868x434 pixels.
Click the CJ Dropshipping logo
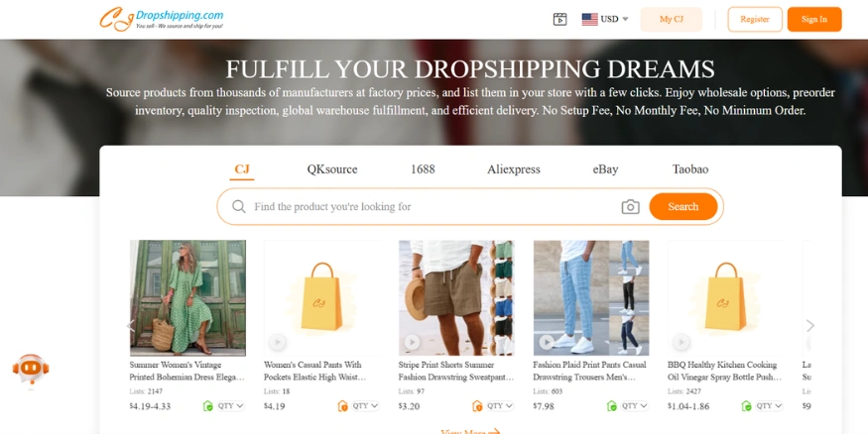click(162, 20)
